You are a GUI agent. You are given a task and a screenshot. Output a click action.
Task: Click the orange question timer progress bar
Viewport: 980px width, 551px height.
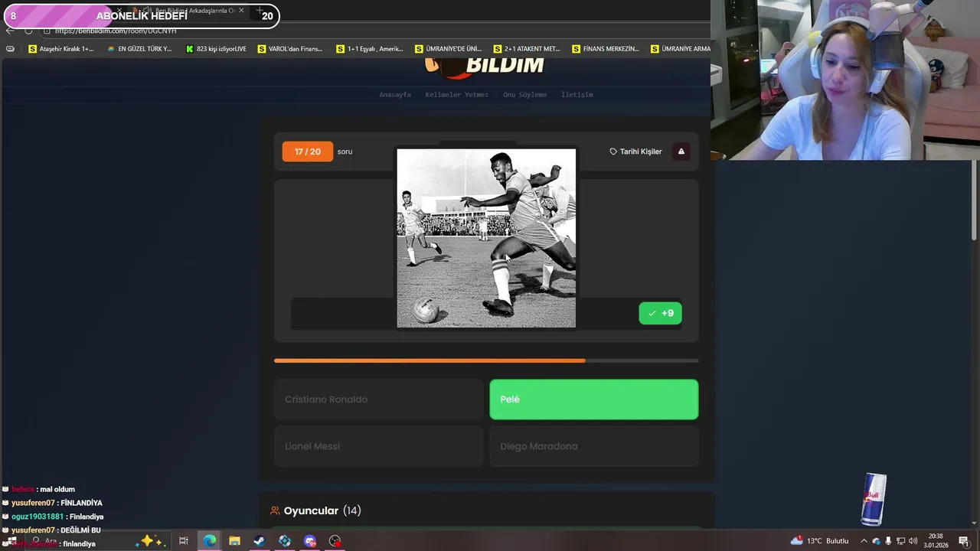pyautogui.click(x=486, y=360)
